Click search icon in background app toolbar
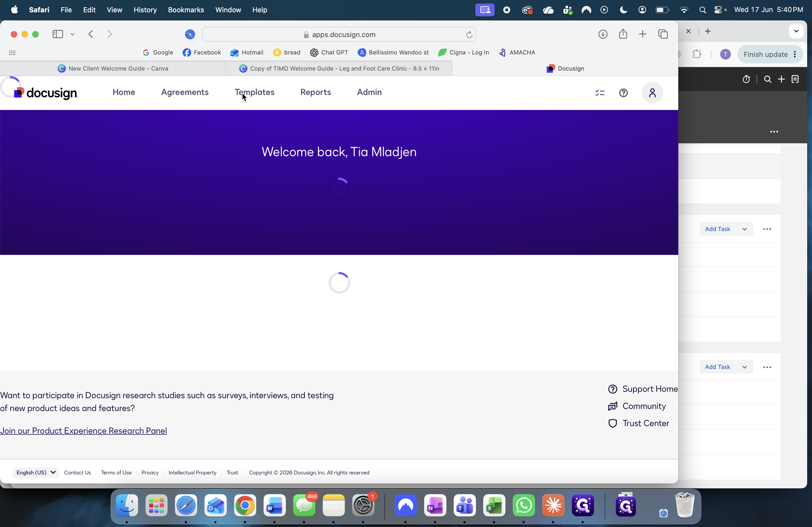Screen dimensions: 812x527 (x=768, y=79)
